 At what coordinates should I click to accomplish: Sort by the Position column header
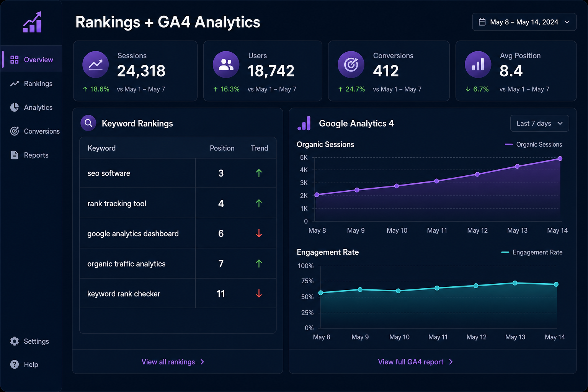pyautogui.click(x=222, y=148)
